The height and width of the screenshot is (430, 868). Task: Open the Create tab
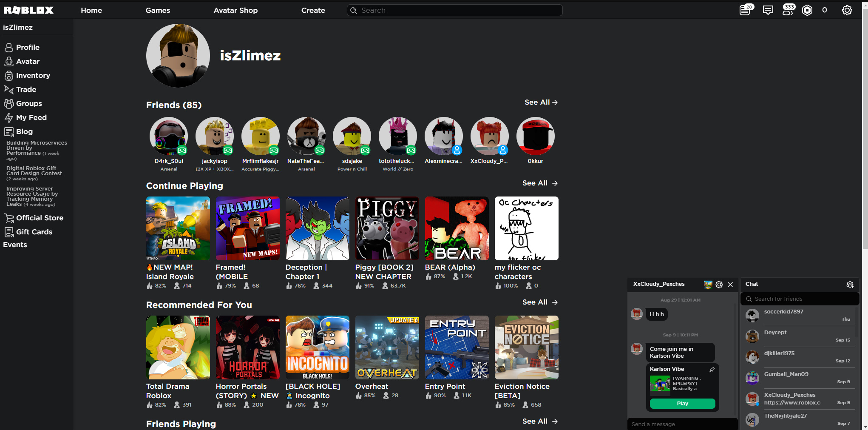313,10
